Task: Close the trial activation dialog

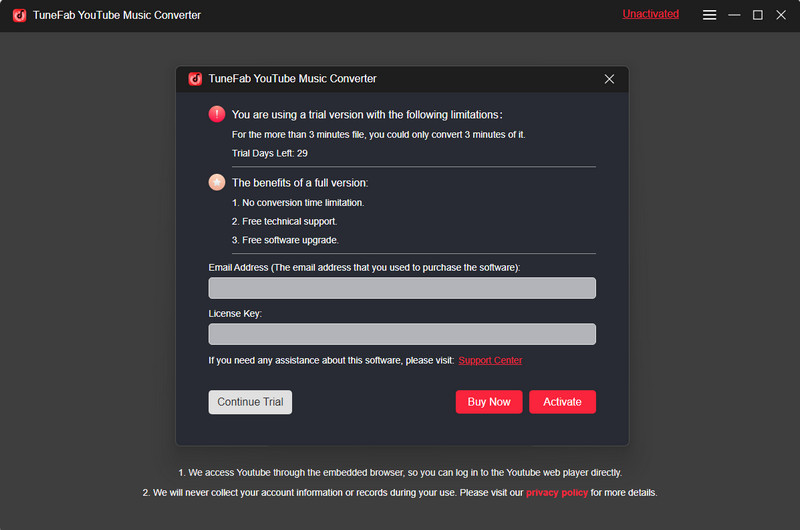Action: click(x=609, y=79)
